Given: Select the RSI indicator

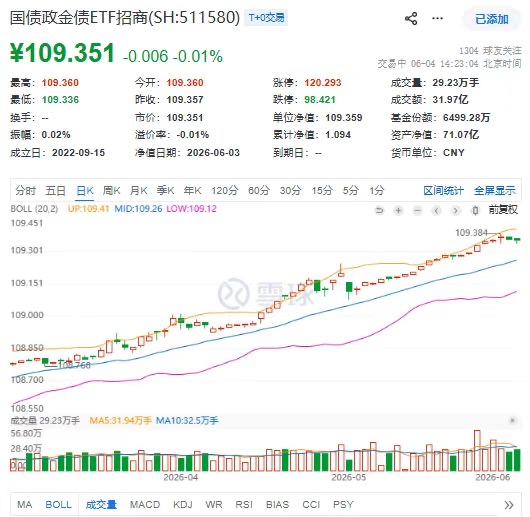Looking at the screenshot, I should (244, 505).
